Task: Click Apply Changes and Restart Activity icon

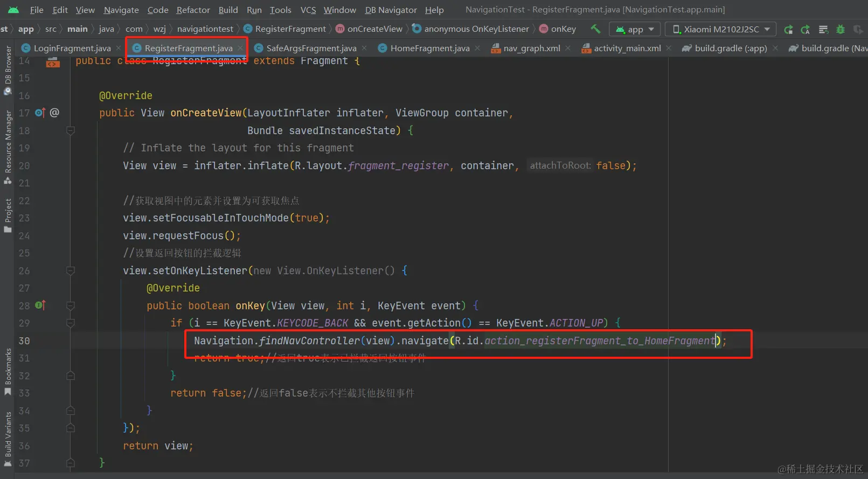Action: 805,29
